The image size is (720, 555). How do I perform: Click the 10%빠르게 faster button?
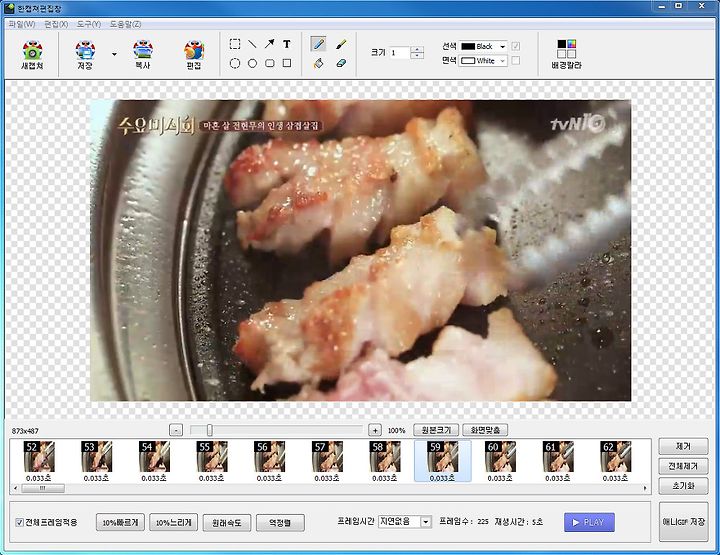[120, 522]
